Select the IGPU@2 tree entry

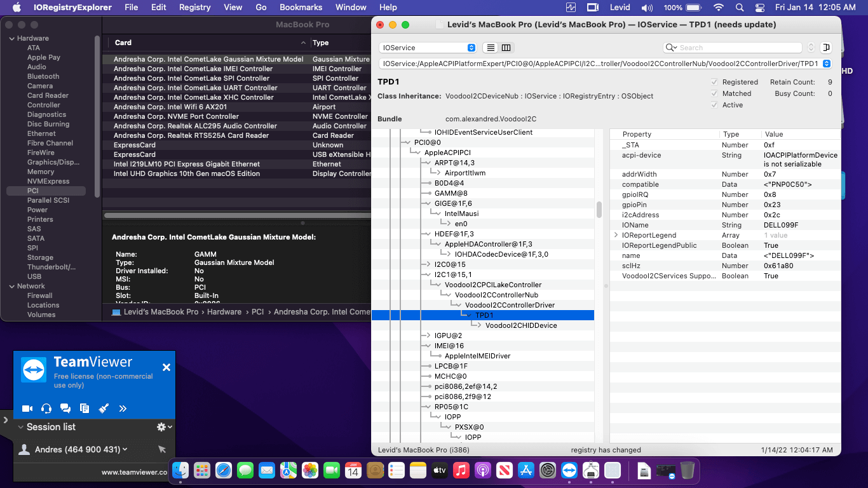point(448,335)
